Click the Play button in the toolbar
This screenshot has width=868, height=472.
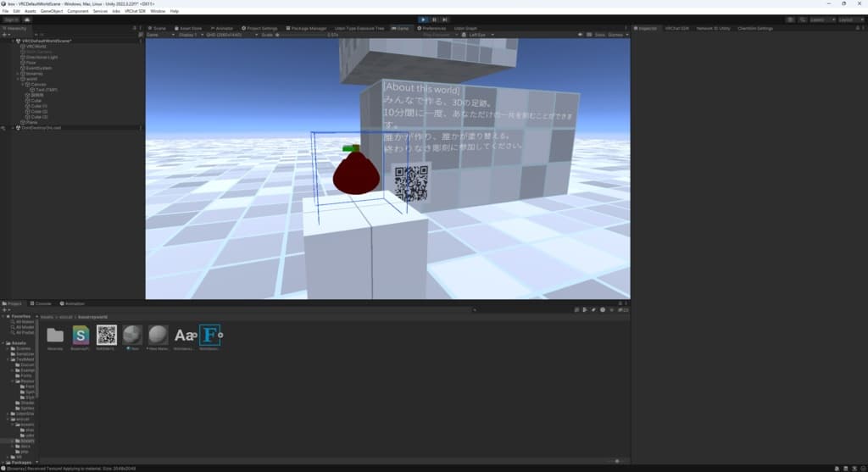pos(423,19)
